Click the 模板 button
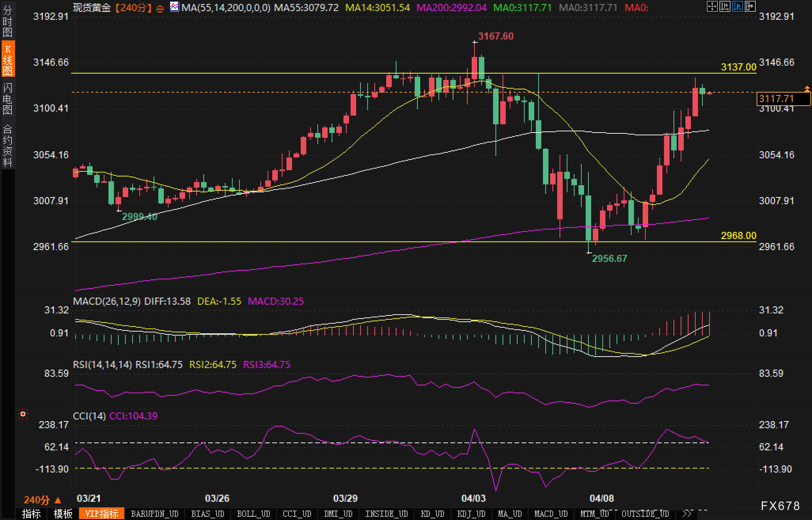Screen dimensions: 812x520 (63, 514)
